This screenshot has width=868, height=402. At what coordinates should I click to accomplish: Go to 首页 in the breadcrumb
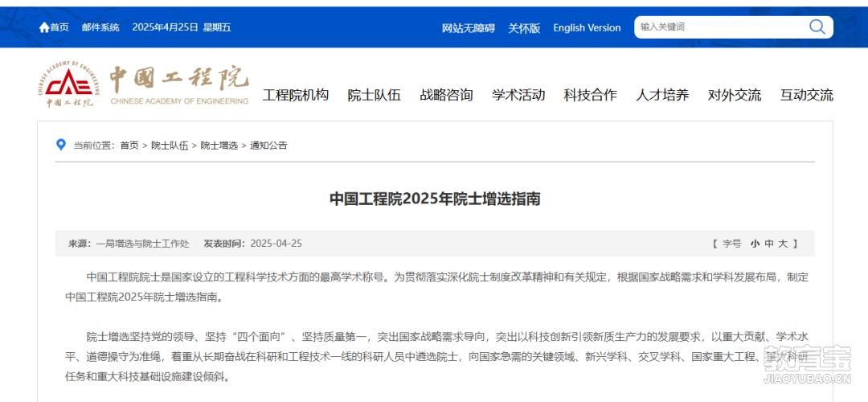click(x=129, y=146)
